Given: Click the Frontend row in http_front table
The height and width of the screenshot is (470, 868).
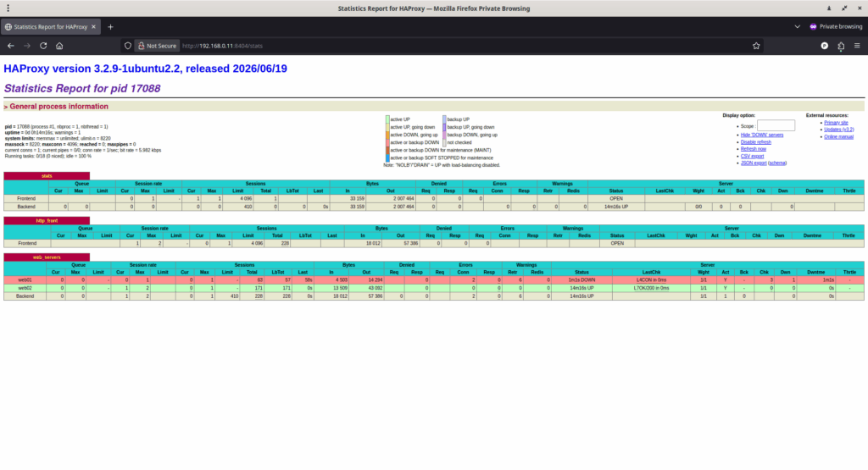Looking at the screenshot, I should pos(434,243).
